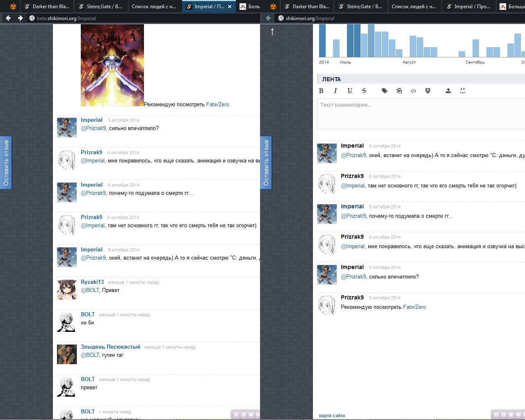Image resolution: width=525 pixels, height=420 pixels.
Task: Open the 'карта сайта' link
Action: [x=332, y=415]
